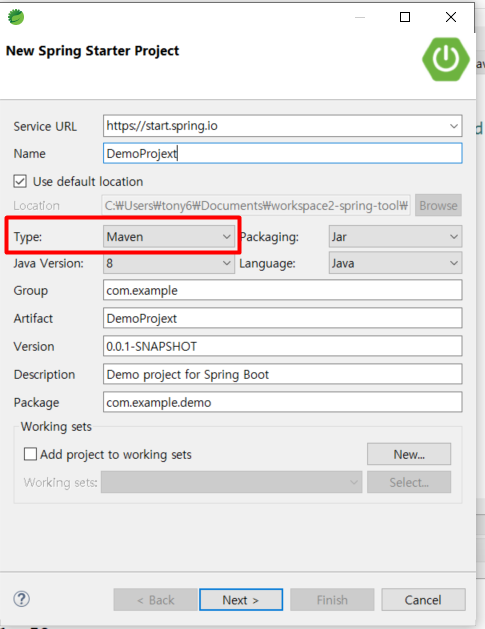Click the "Version" label

(x=34, y=347)
